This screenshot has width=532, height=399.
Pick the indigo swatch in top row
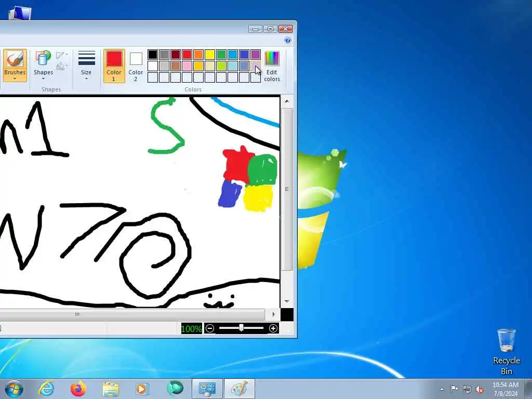coord(244,54)
